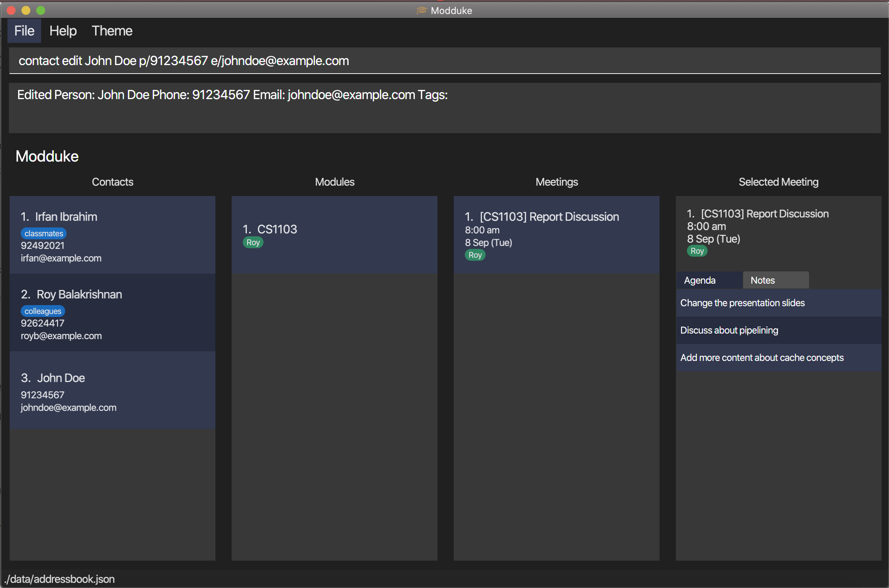The image size is (889, 588).
Task: Select agenda item Discuss about pipelining
Action: pos(778,330)
